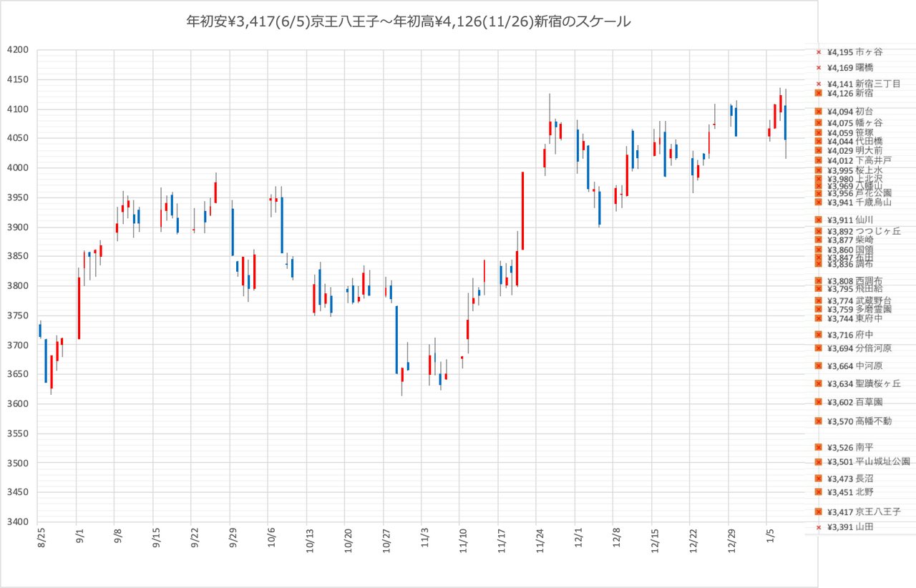Viewport: 916px width, 588px height.
Task: Click the orange marker beside ¥3,526 南平
Action: click(x=819, y=447)
